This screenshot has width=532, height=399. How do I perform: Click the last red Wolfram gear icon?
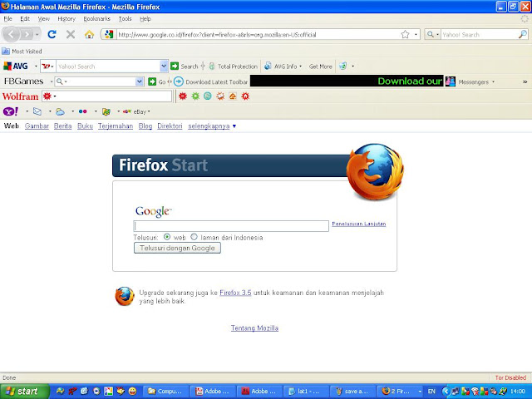(245, 96)
